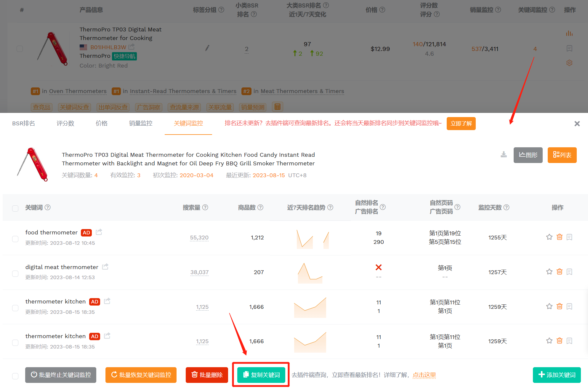Click help icon beside 监控天数 header
This screenshot has width=588, height=390.
(506, 207)
